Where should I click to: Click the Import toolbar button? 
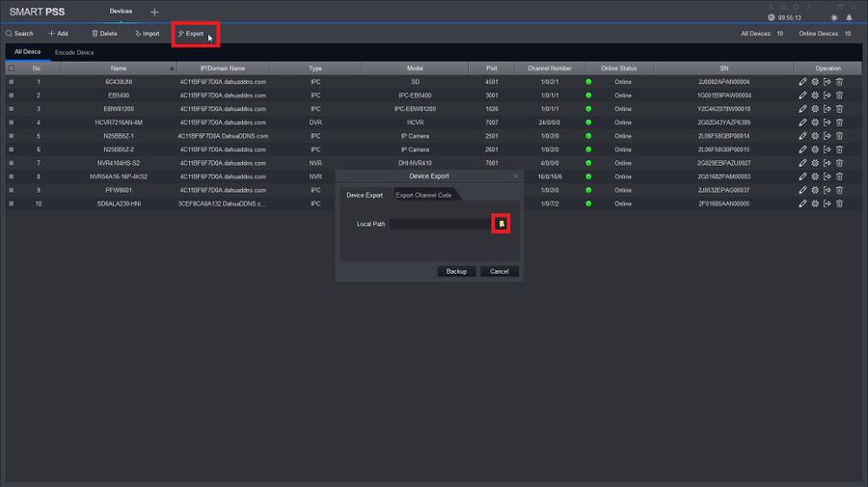[x=147, y=34]
